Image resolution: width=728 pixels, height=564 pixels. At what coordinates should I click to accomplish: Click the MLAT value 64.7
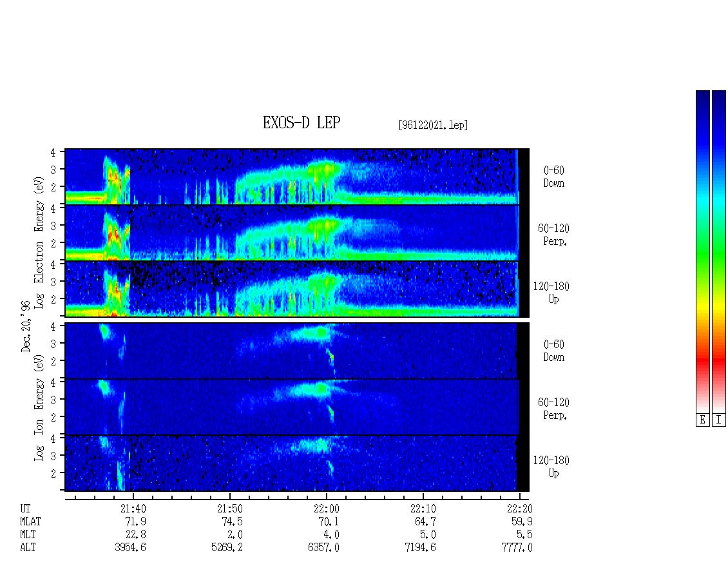425,521
